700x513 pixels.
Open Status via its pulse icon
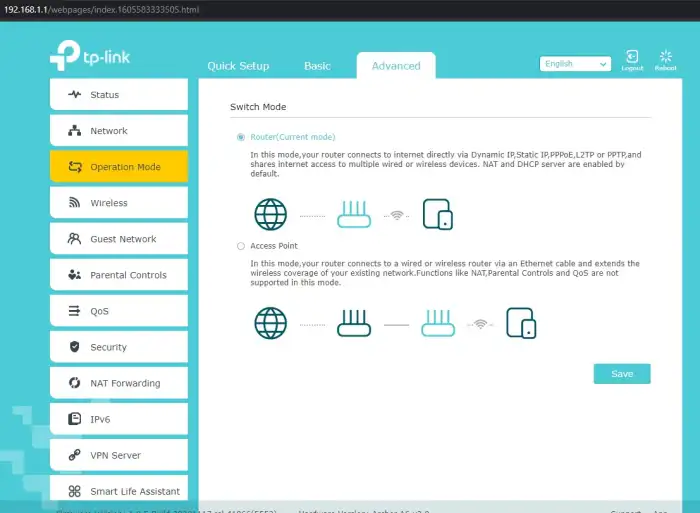point(74,95)
